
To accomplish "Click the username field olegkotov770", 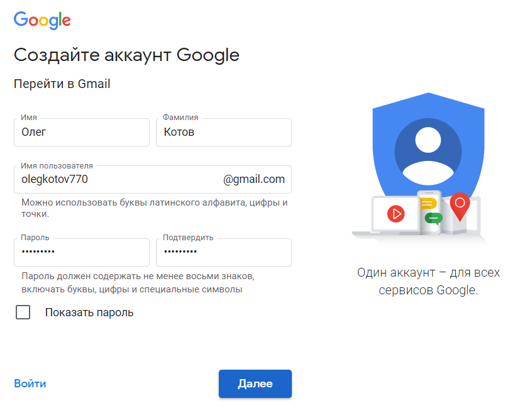I will [153, 179].
